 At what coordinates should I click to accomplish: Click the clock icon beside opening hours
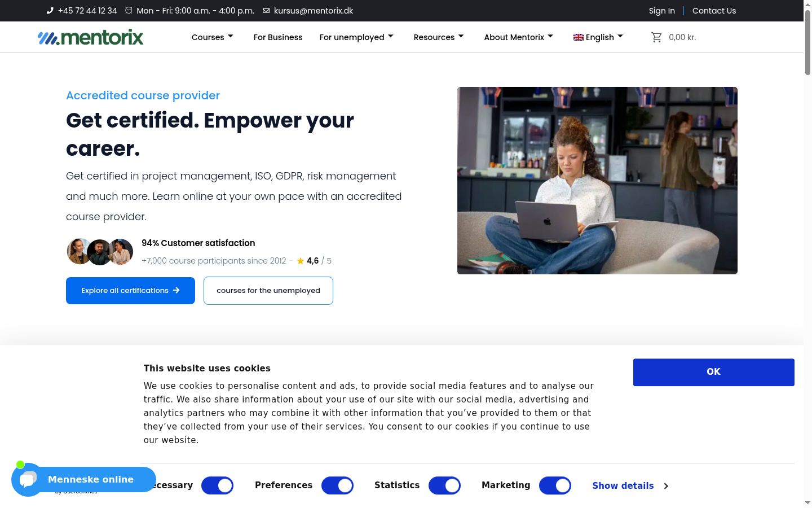tap(129, 10)
